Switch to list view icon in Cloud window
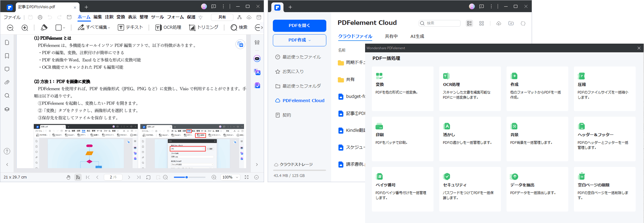Viewport: 644px width, 223px height. coord(469,23)
